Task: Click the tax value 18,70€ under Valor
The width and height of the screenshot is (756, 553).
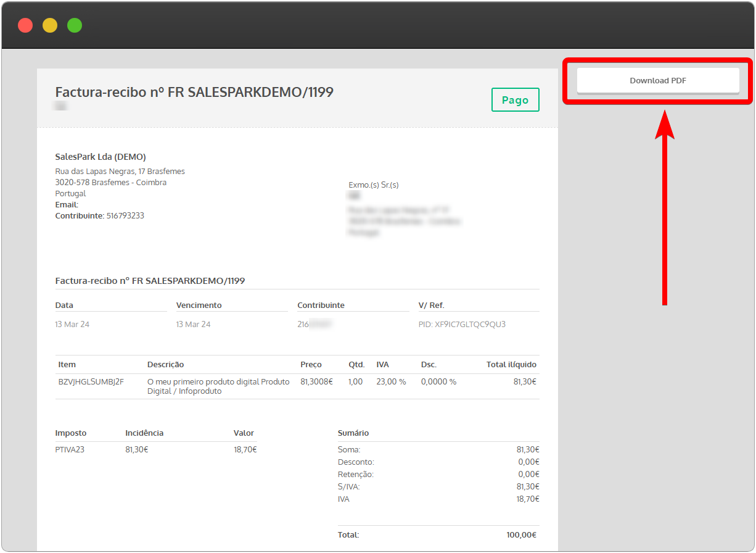Action: point(245,449)
